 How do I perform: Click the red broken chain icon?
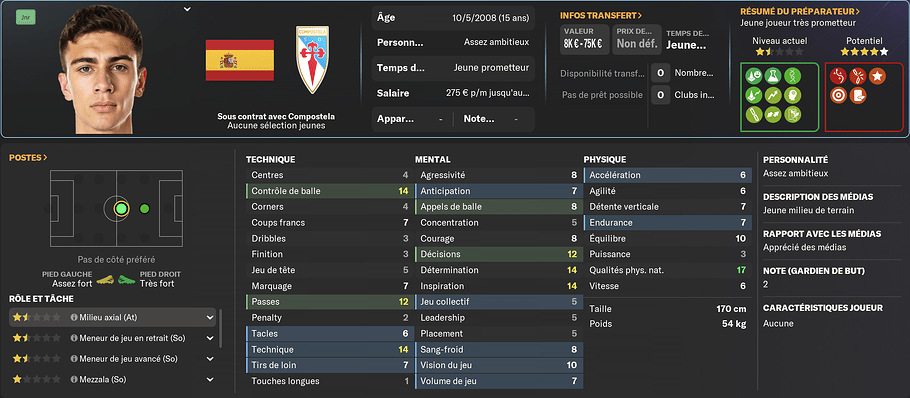click(857, 75)
